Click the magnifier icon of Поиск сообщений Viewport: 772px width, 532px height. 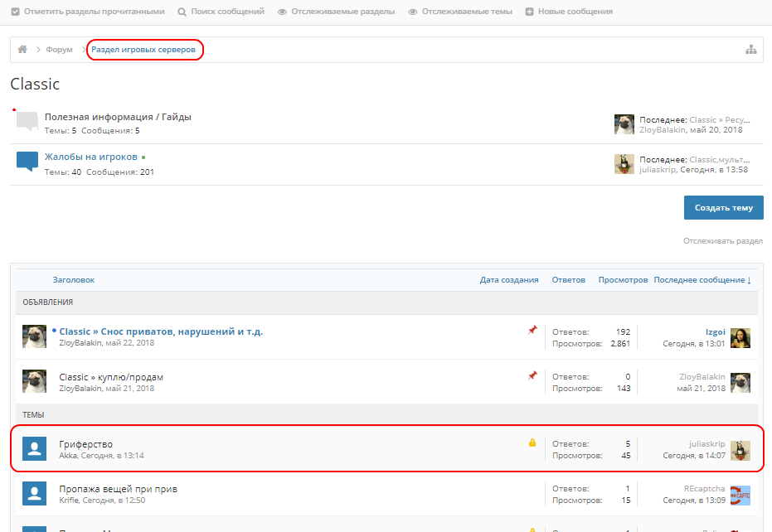pyautogui.click(x=182, y=12)
